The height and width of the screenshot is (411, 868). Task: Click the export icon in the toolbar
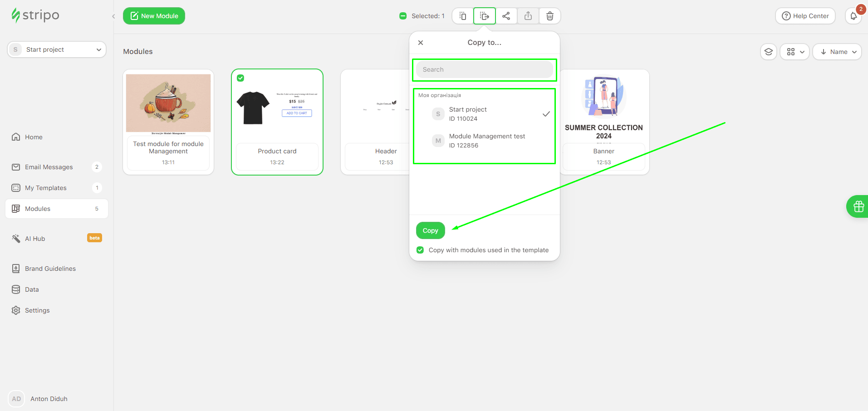pyautogui.click(x=528, y=16)
